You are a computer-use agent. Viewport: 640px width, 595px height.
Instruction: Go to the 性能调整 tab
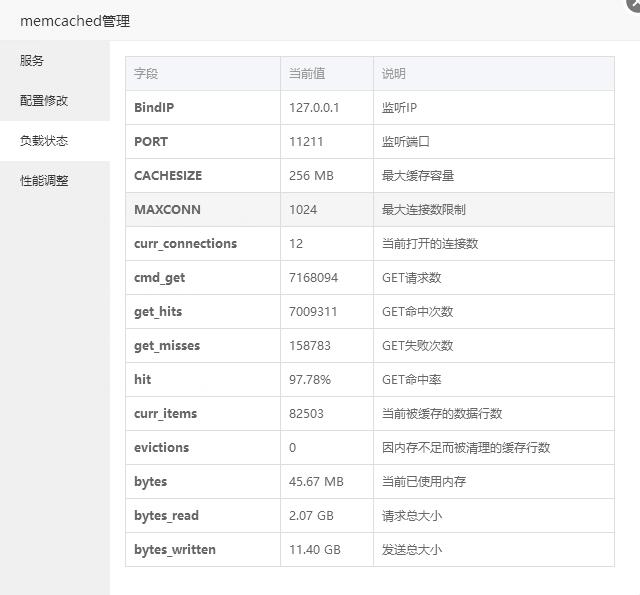tap(44, 181)
